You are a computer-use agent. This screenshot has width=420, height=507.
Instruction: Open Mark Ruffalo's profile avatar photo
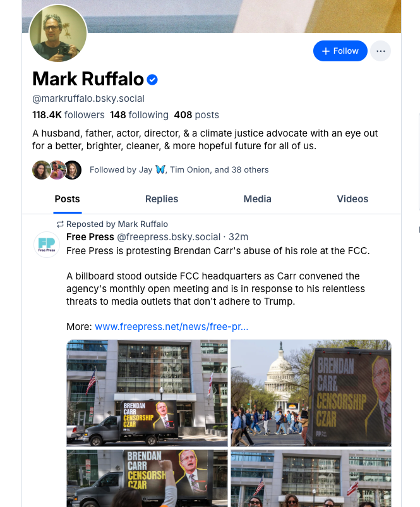click(58, 34)
